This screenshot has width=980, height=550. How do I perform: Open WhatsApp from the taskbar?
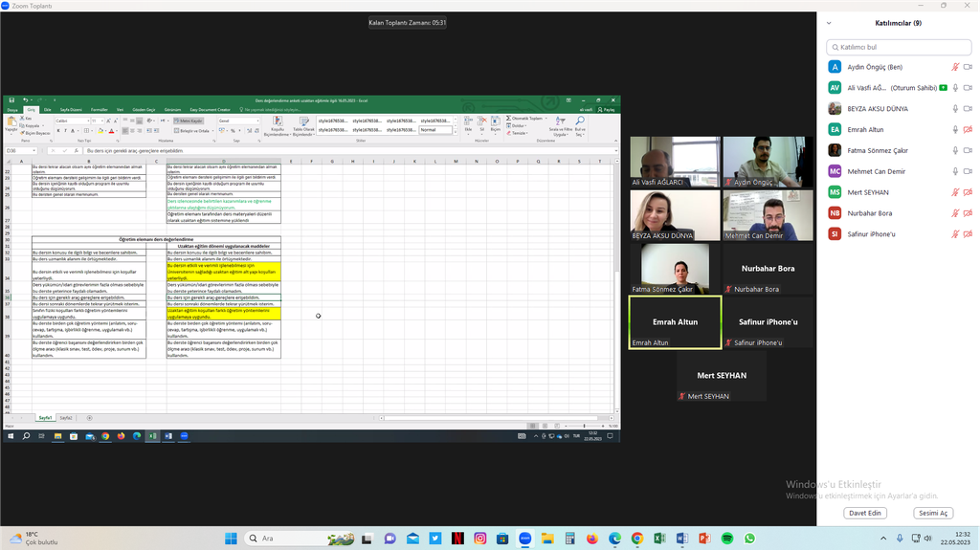749,539
